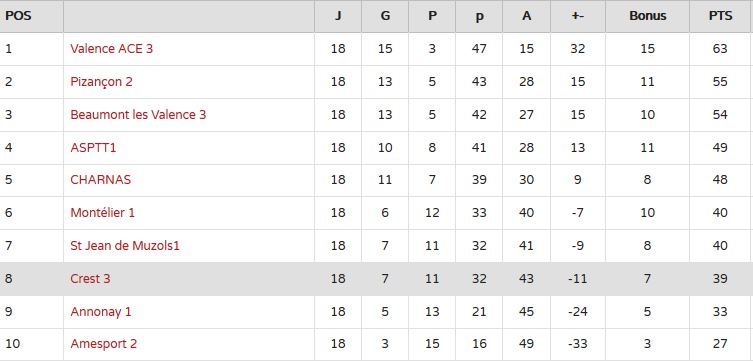Select the highlighted Crest 3 team link
Screen dimensions: 753x362
point(90,279)
